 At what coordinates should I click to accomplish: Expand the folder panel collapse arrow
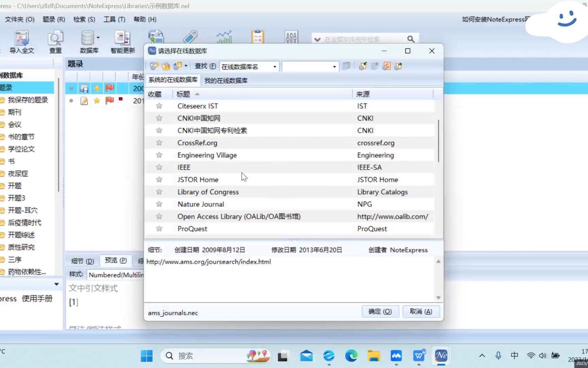pyautogui.click(x=56, y=284)
